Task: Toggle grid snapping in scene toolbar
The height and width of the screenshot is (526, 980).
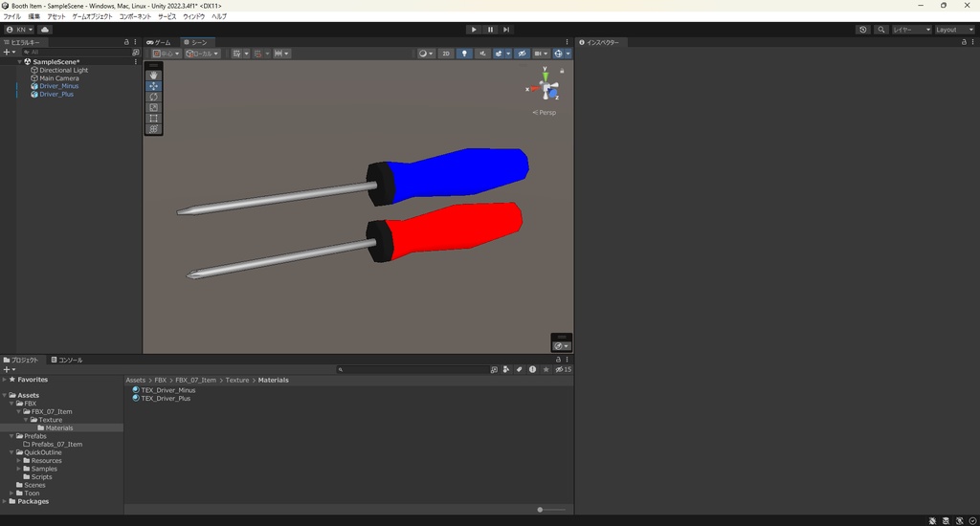Action: 257,54
